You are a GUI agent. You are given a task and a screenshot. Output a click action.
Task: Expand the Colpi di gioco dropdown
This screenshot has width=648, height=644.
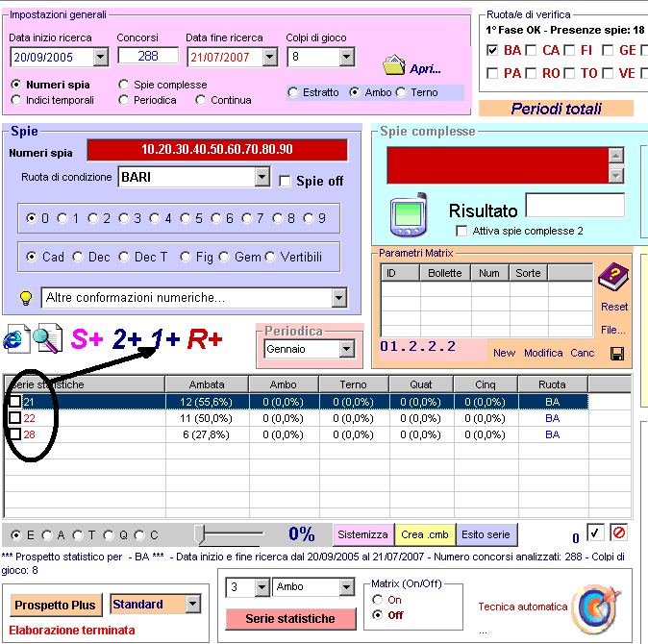(x=347, y=57)
